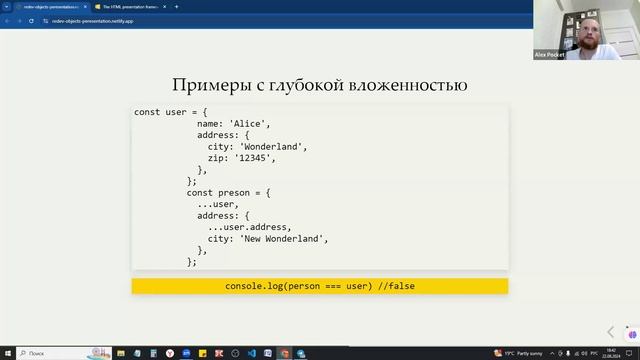Show hidden system tray icons

click(552, 353)
